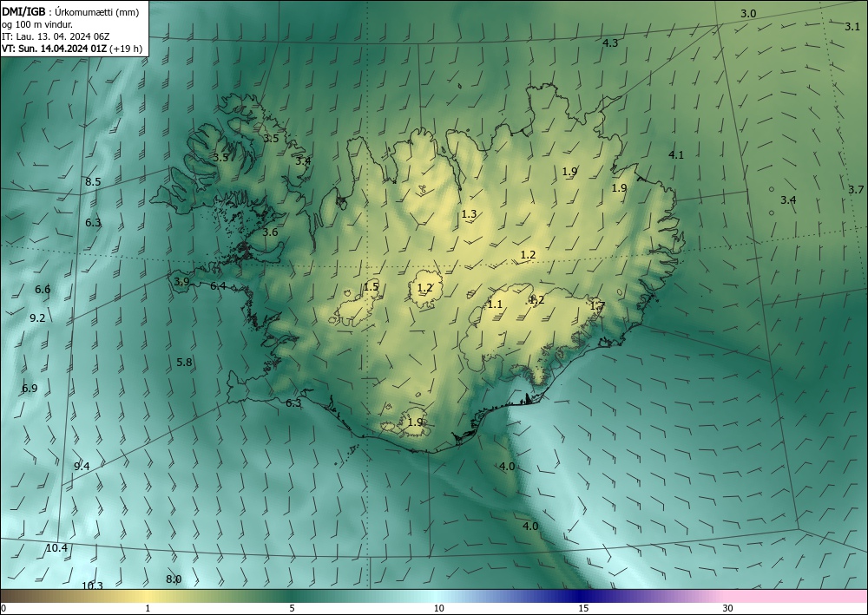Click the 3.0 value in the top right

click(748, 14)
